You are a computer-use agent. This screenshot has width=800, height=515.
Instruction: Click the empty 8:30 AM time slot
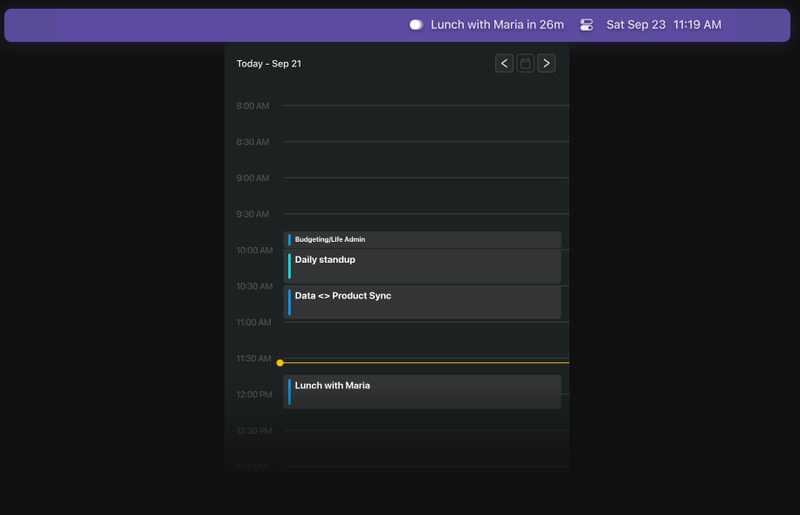pyautogui.click(x=425, y=159)
